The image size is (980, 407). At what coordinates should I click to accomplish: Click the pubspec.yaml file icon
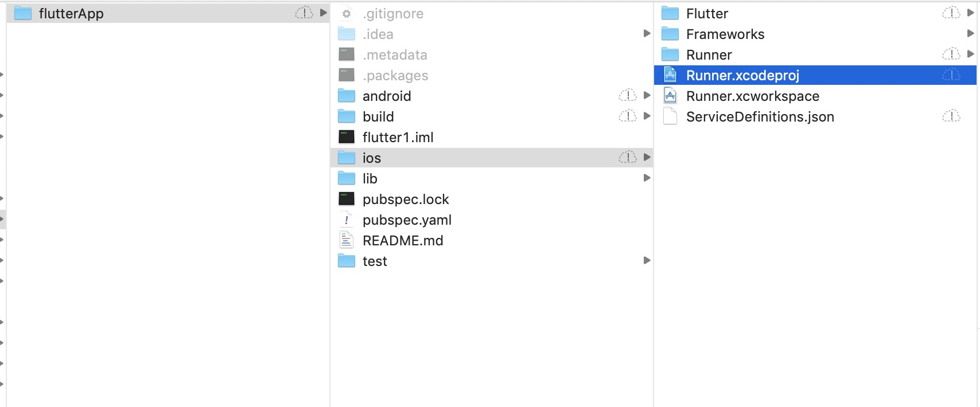click(347, 220)
